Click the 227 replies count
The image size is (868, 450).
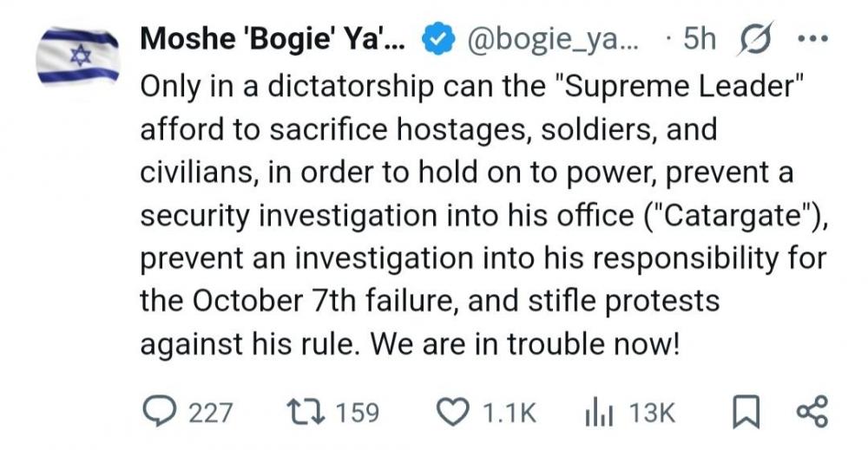click(x=211, y=413)
